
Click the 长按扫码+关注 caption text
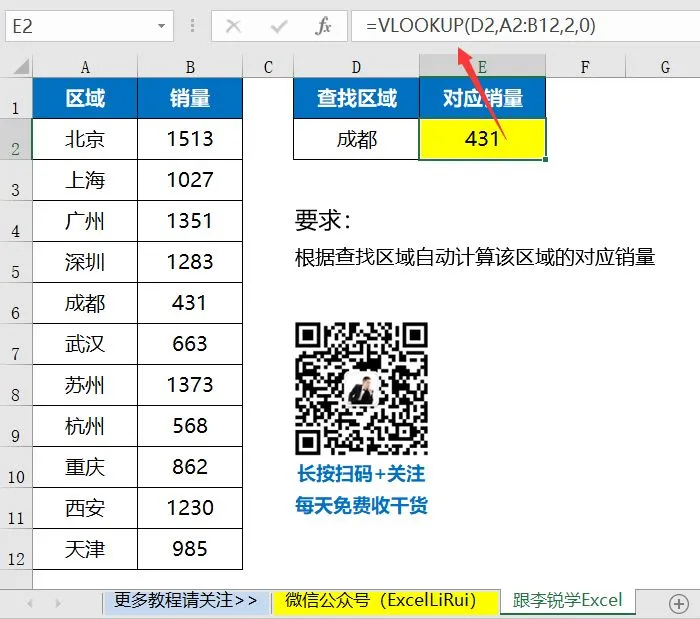click(x=361, y=474)
